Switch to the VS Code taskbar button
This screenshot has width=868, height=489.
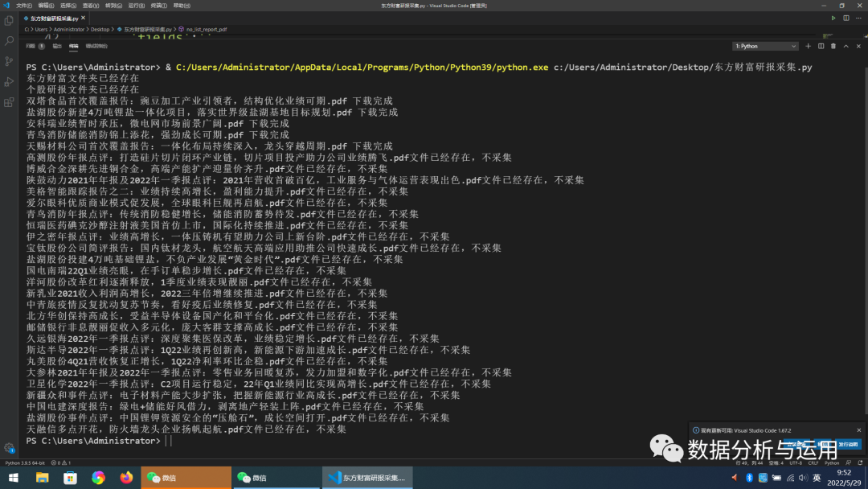coord(367,478)
